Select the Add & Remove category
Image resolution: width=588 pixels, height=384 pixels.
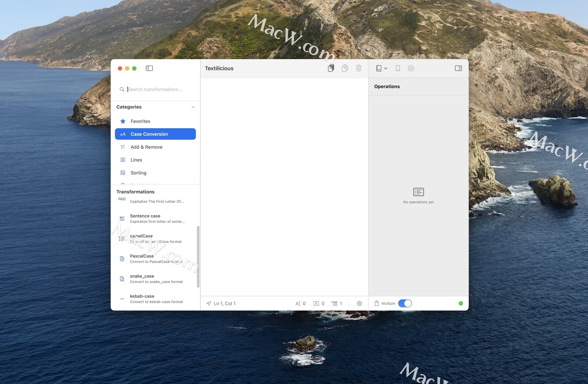click(146, 147)
